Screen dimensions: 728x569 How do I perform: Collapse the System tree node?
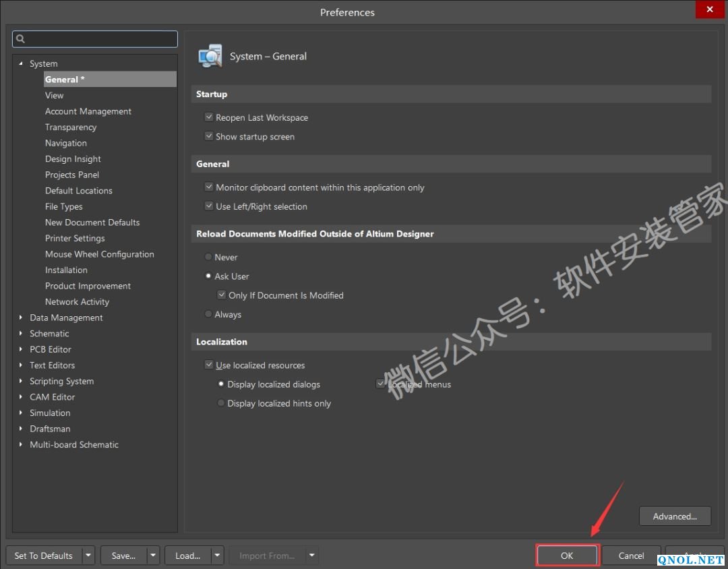click(21, 63)
